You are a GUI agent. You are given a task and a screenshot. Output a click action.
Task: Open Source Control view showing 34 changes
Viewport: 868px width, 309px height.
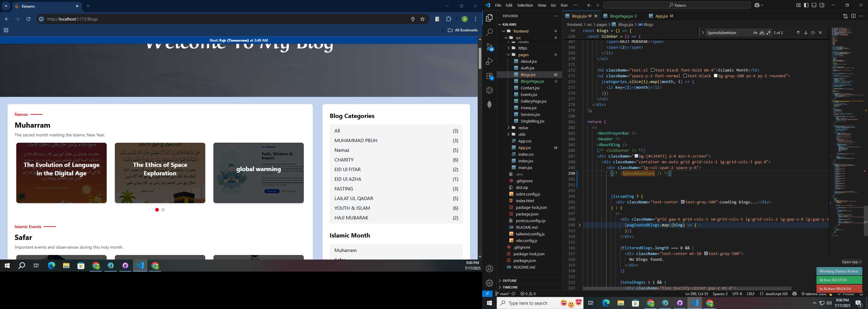point(490,47)
